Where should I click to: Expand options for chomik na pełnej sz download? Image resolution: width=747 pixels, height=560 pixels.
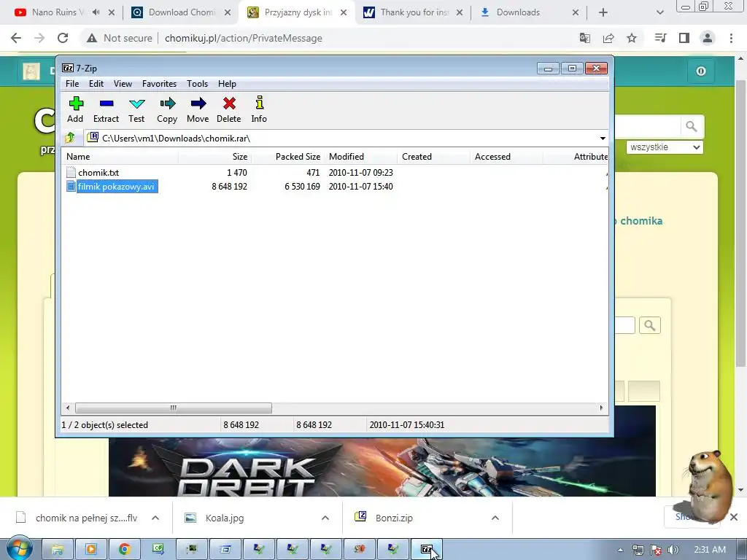pos(155,518)
